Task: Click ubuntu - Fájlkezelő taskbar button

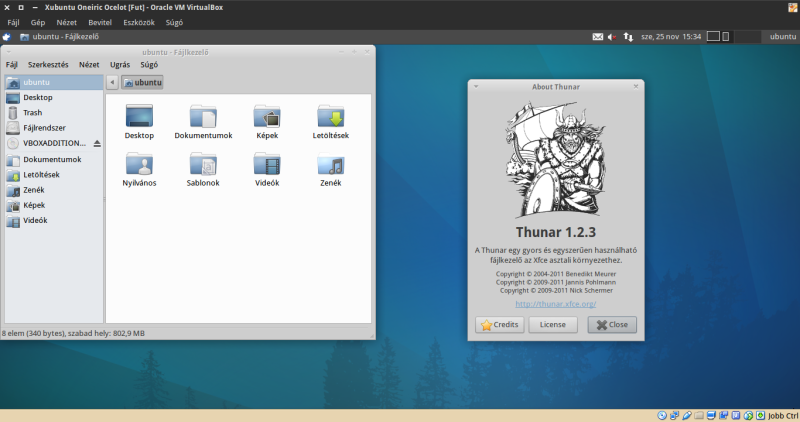Action: (x=59, y=37)
